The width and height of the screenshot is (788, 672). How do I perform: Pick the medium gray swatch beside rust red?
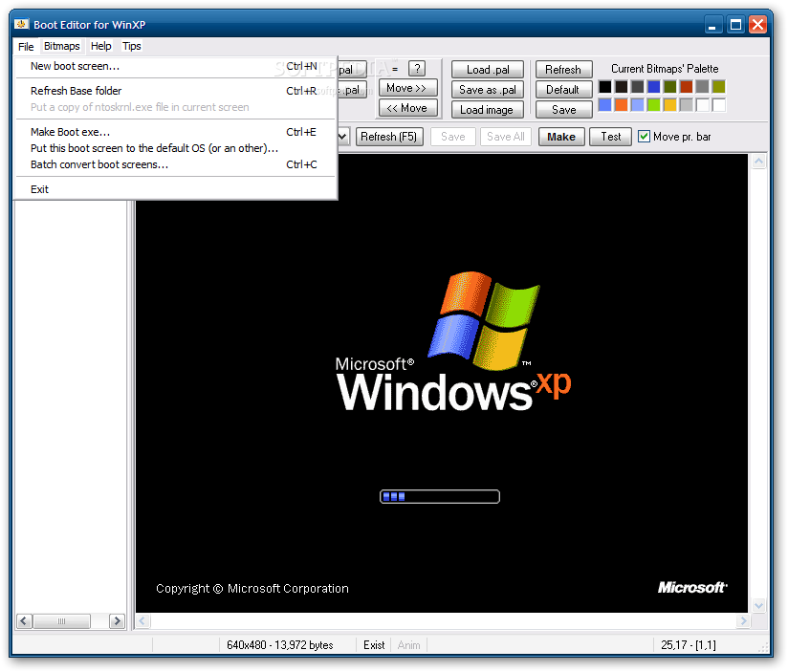coord(702,87)
